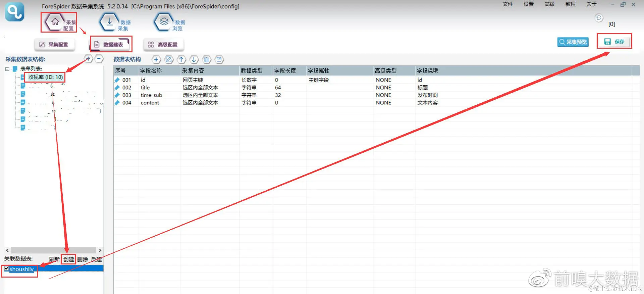Click the 高级类型 column header
Image resolution: width=644 pixels, height=294 pixels.
tap(394, 70)
